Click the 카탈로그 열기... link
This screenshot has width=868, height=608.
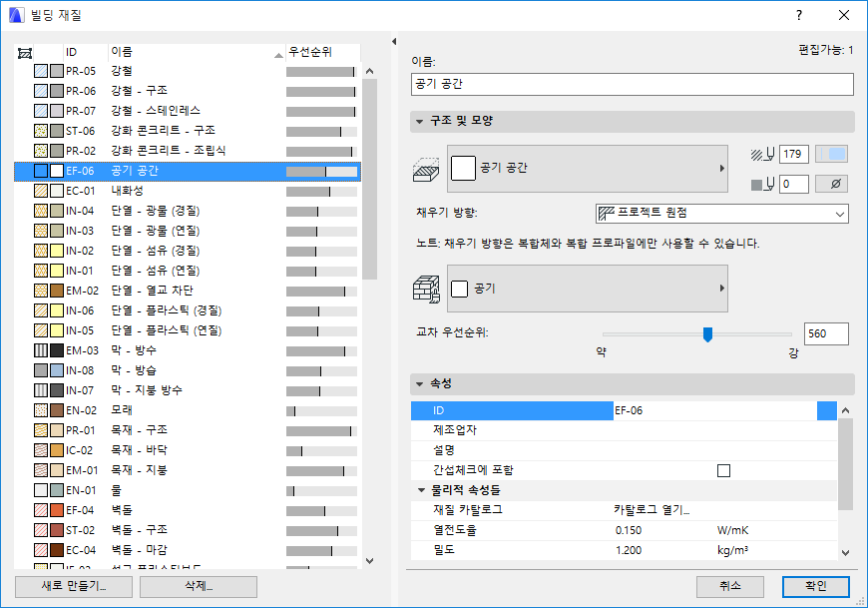coord(651,510)
